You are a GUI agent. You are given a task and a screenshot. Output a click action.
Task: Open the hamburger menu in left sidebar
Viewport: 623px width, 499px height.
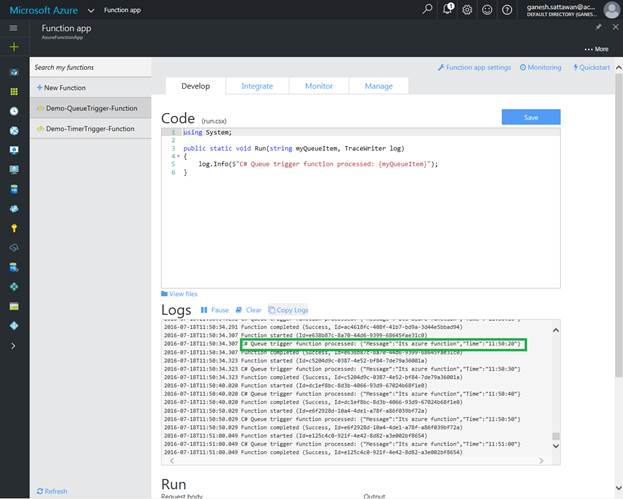[x=13, y=29]
